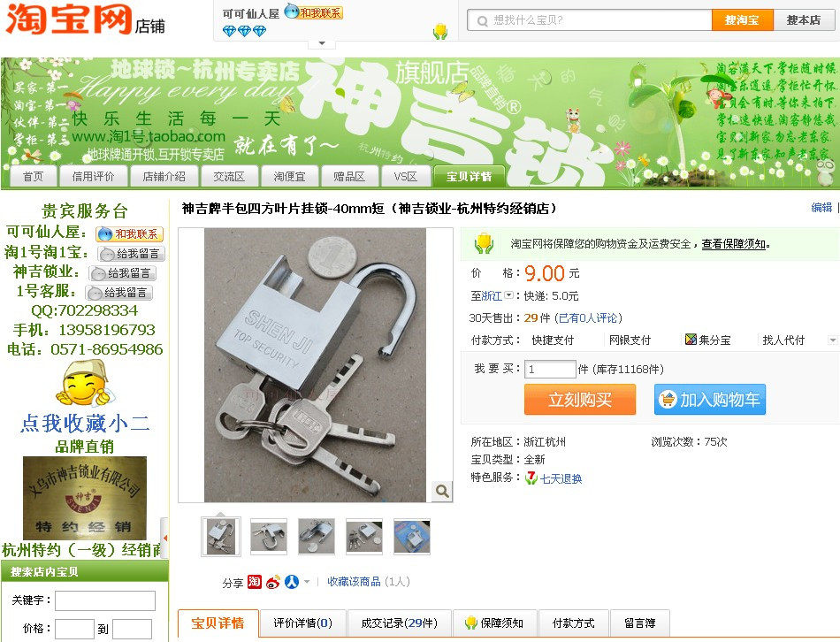This screenshot has height=642, width=840.
Task: Open the share options dropdown arrow
Action: [307, 582]
